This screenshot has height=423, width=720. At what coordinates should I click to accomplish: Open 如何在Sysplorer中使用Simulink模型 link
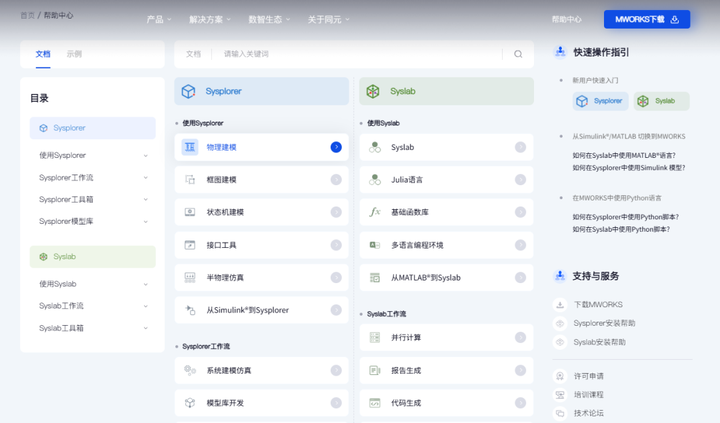629,168
